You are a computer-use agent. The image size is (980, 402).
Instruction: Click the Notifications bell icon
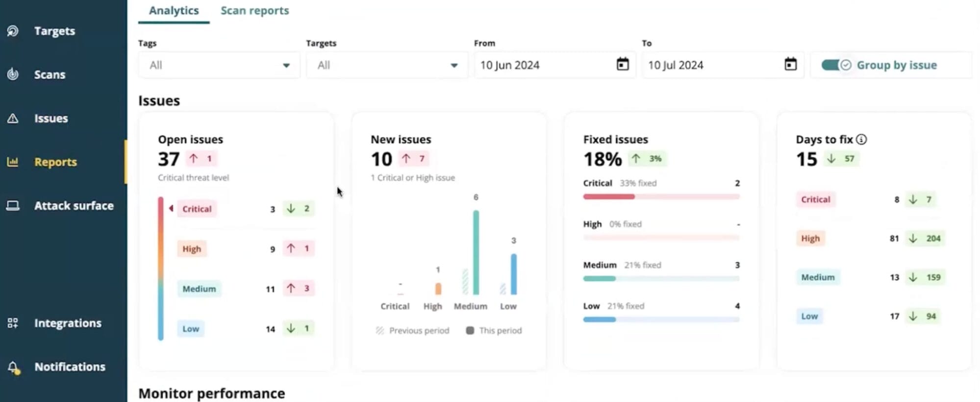13,367
